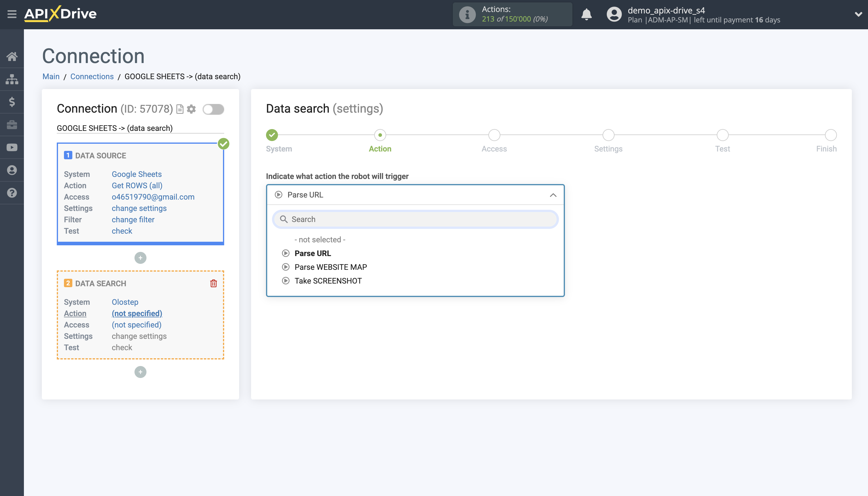868x496 pixels.
Task: Select the Home icon in the sidebar
Action: click(12, 56)
